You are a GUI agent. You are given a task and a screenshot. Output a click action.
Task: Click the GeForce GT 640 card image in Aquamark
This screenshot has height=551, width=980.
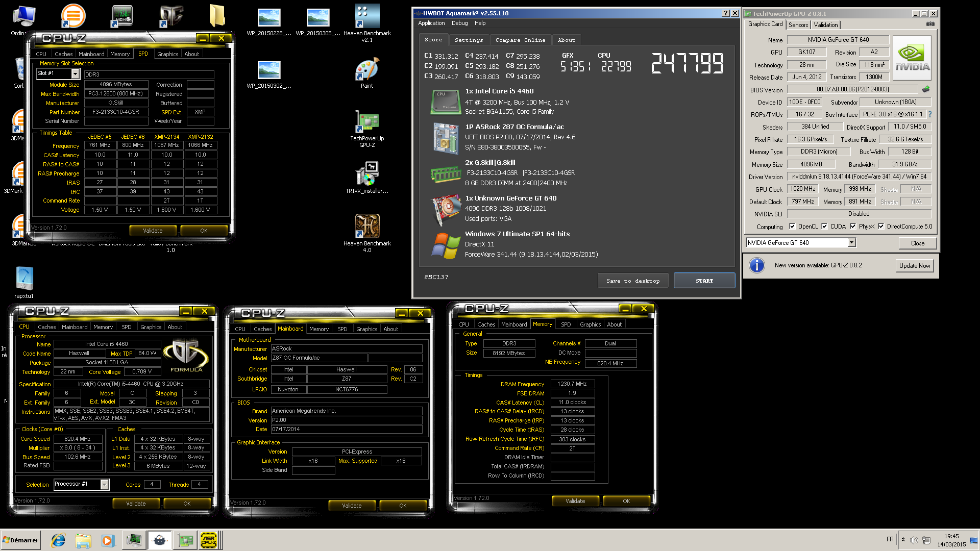(x=446, y=209)
